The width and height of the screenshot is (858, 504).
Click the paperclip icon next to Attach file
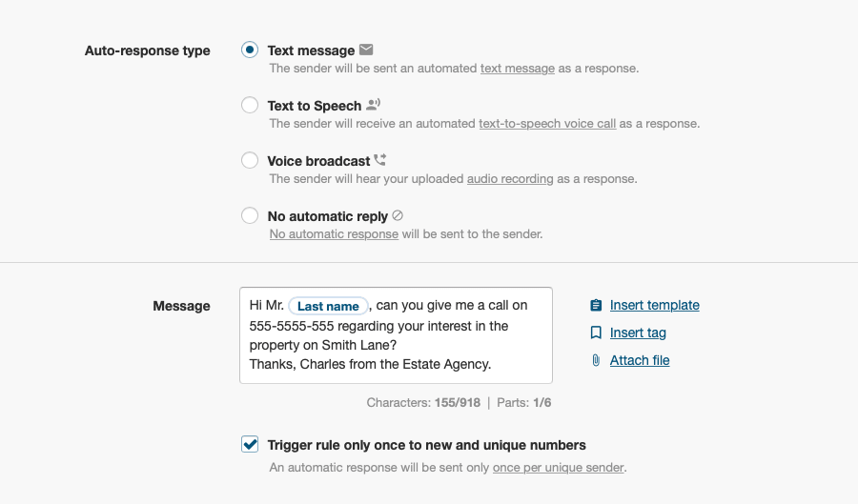596,361
